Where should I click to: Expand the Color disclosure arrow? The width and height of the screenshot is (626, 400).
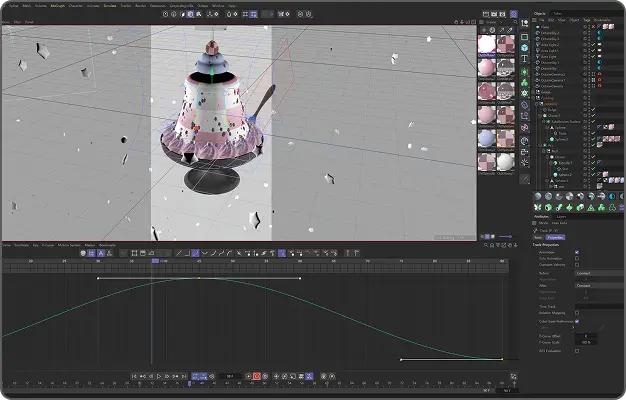[x=573, y=327]
